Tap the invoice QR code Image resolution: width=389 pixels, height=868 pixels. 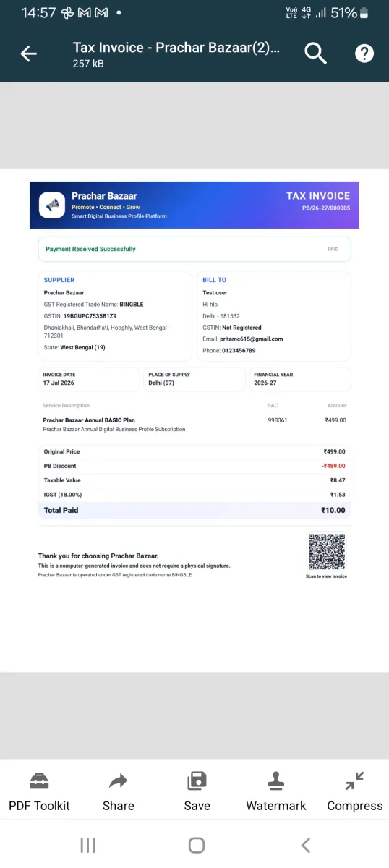point(327,552)
